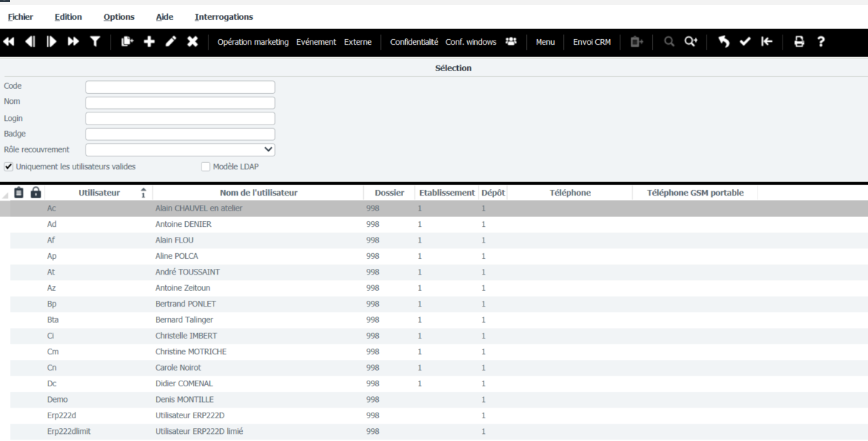Click the Dossier column header
The image size is (868, 441).
389,193
